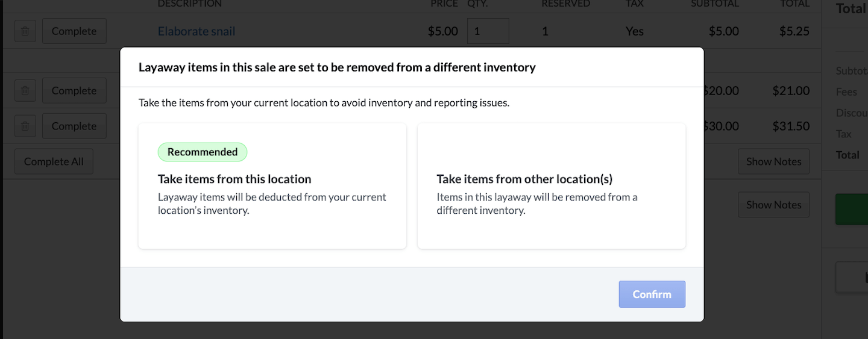
Task: Open the Elaborate snail item link
Action: [x=197, y=31]
